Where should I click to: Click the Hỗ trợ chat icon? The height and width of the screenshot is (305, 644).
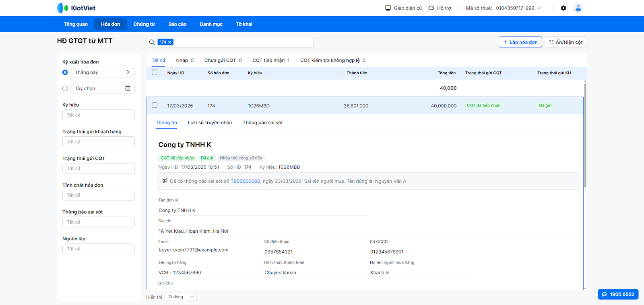pos(431,8)
